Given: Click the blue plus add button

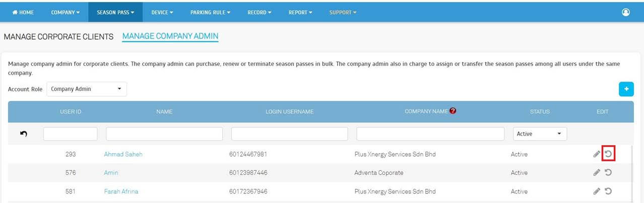Looking at the screenshot, I should tap(626, 89).
